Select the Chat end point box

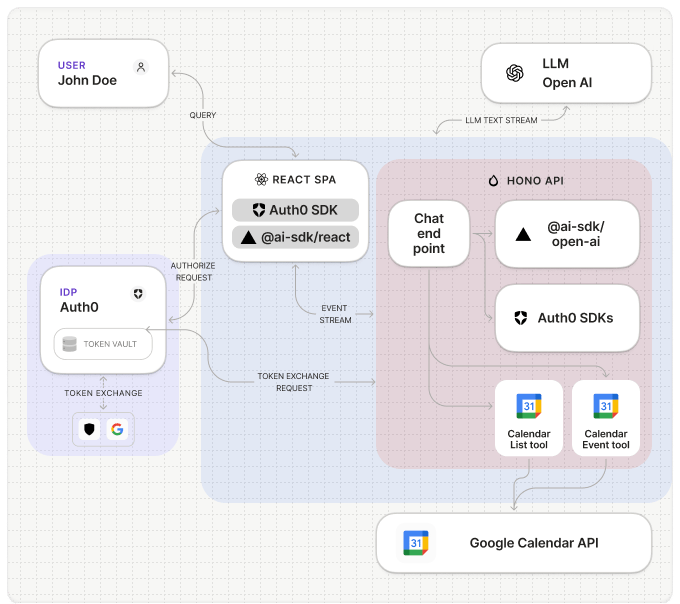tap(429, 233)
